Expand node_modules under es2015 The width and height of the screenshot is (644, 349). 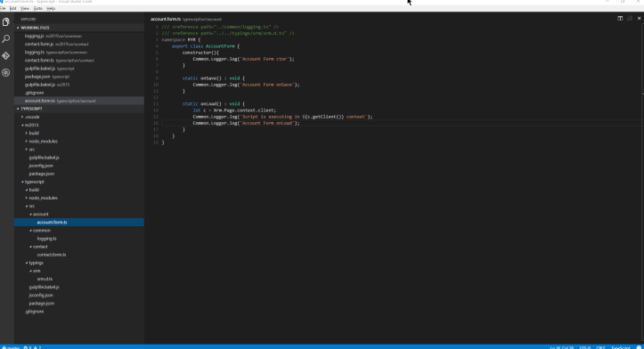[x=79, y=142]
